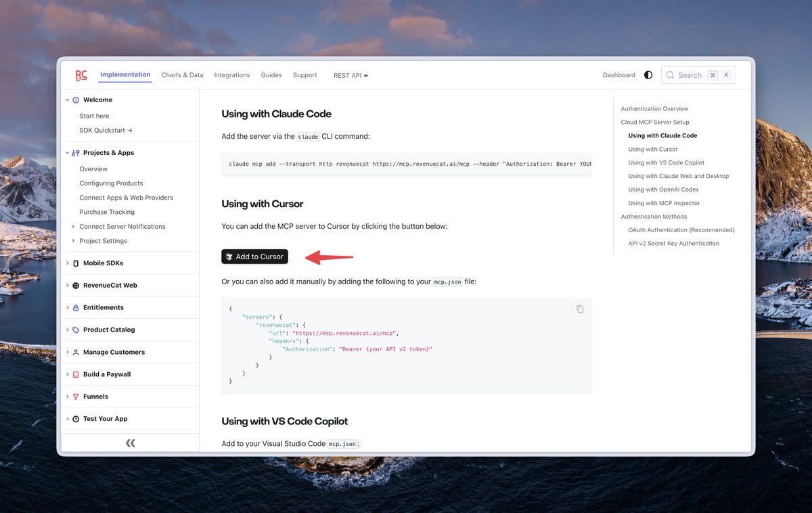Collapse the Projects & Apps chevron
The image size is (812, 513).
tap(67, 153)
